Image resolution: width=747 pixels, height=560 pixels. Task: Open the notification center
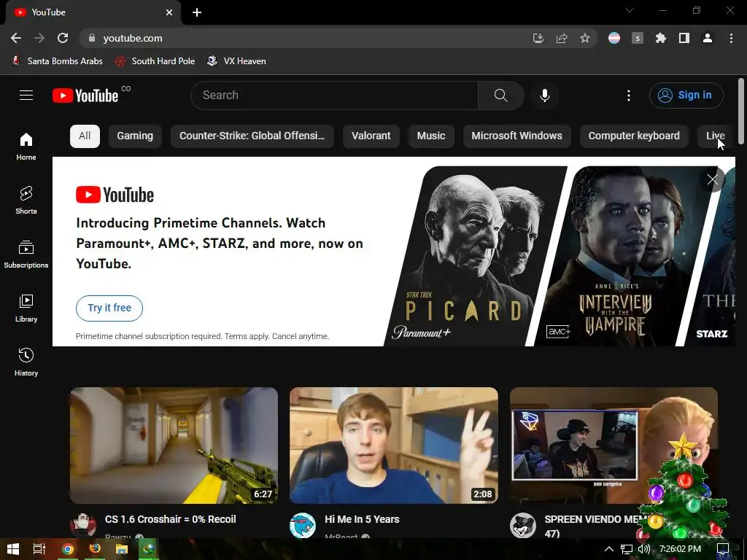pos(723,549)
